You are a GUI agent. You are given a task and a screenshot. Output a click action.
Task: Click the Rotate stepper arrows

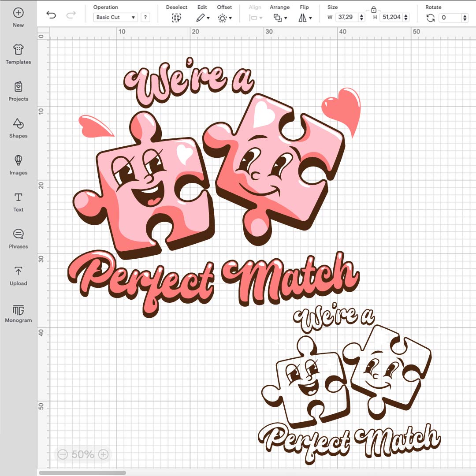(465, 18)
